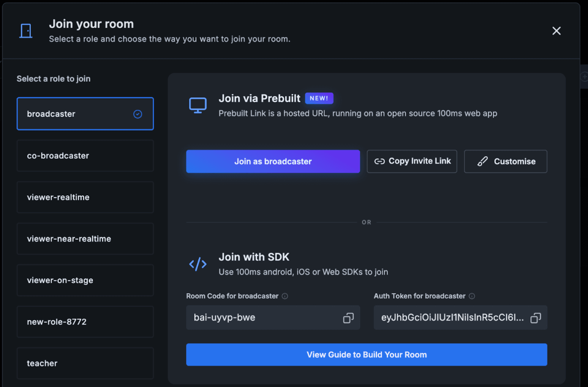
Task: Close the Join your room dialog
Action: pyautogui.click(x=556, y=31)
